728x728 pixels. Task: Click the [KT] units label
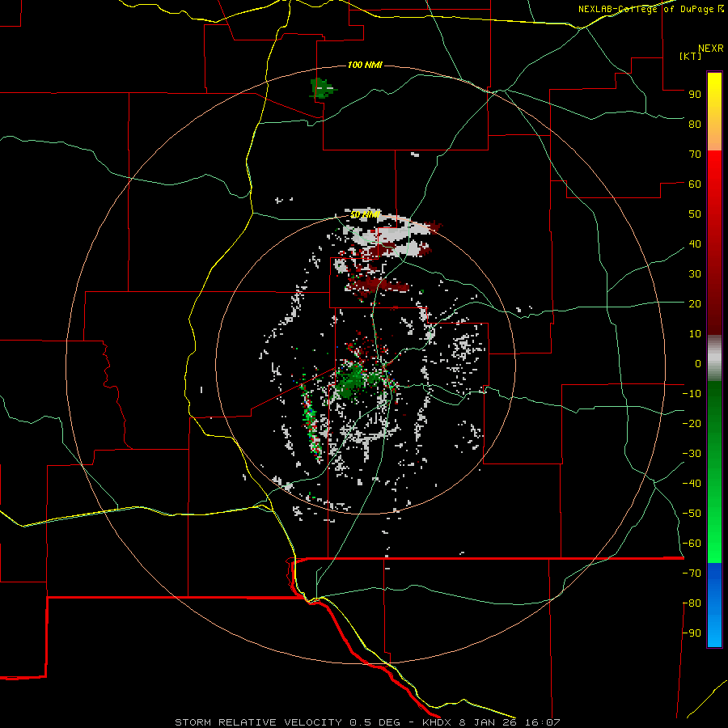[x=691, y=56]
